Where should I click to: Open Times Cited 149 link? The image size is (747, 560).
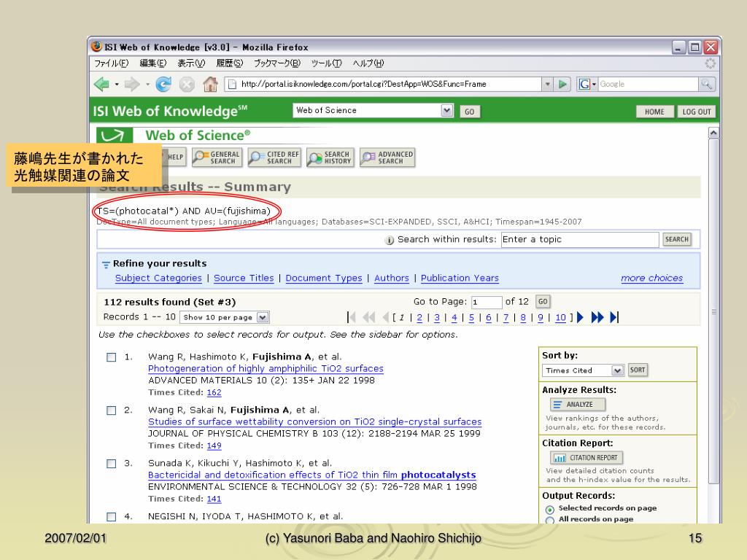coord(214,446)
